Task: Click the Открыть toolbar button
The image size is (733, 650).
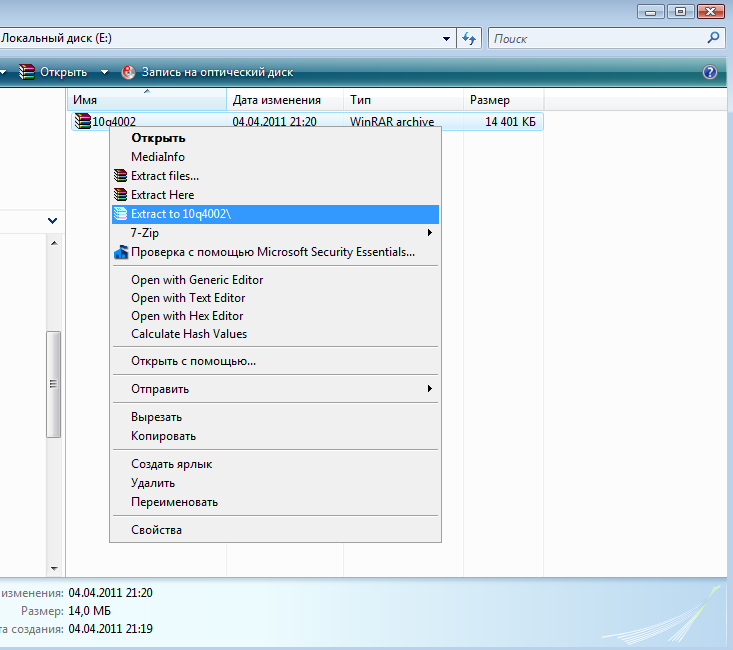Action: 53,72
